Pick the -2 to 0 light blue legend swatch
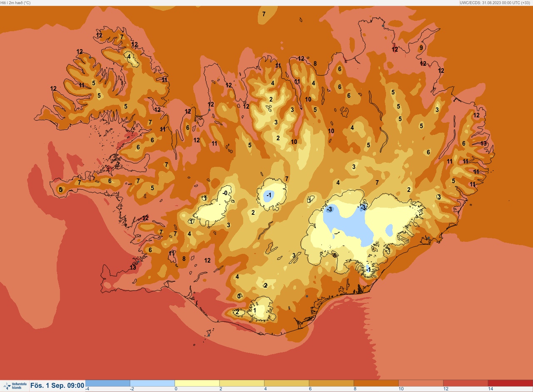Viewport: 533px width, 392px height. 152,383
